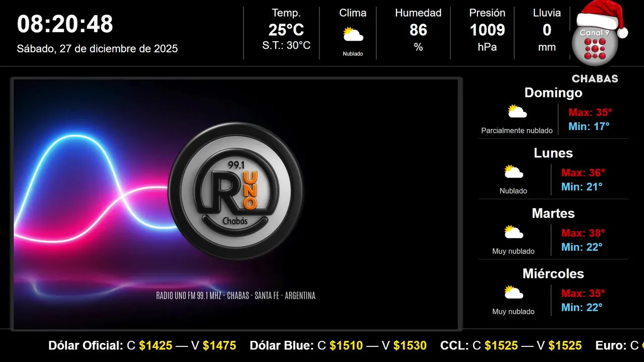Click Domingo's Max: 35° value
The width and height of the screenshot is (644, 362).
pos(590,112)
